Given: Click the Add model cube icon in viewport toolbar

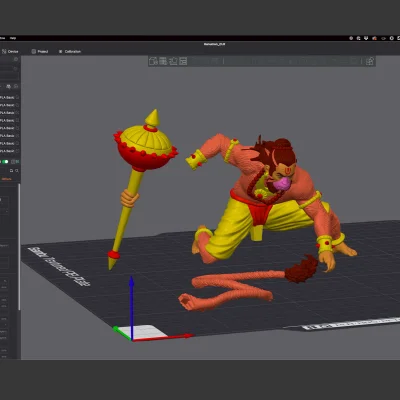Looking at the screenshot, I should (153, 61).
